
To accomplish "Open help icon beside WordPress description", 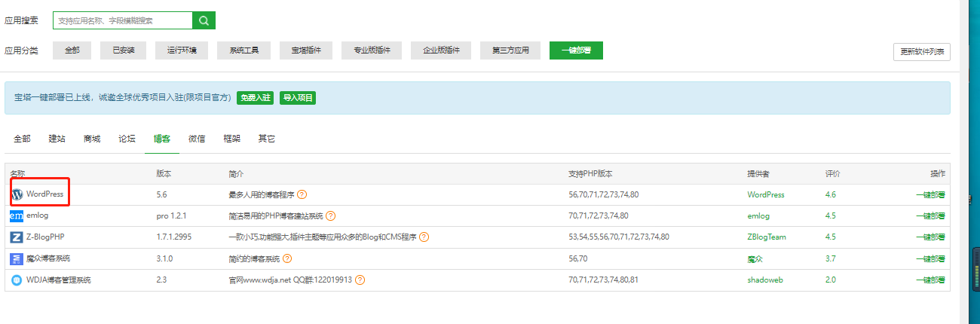I will (x=302, y=194).
